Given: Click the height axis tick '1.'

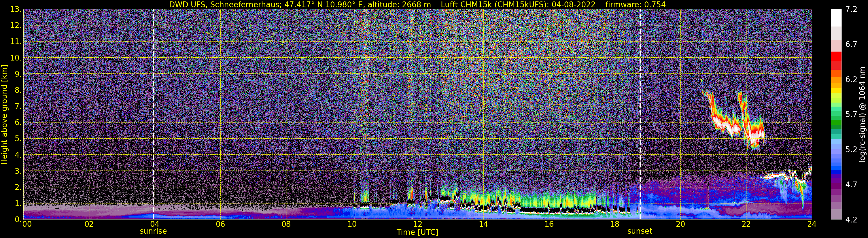Looking at the screenshot, I should (18, 204).
